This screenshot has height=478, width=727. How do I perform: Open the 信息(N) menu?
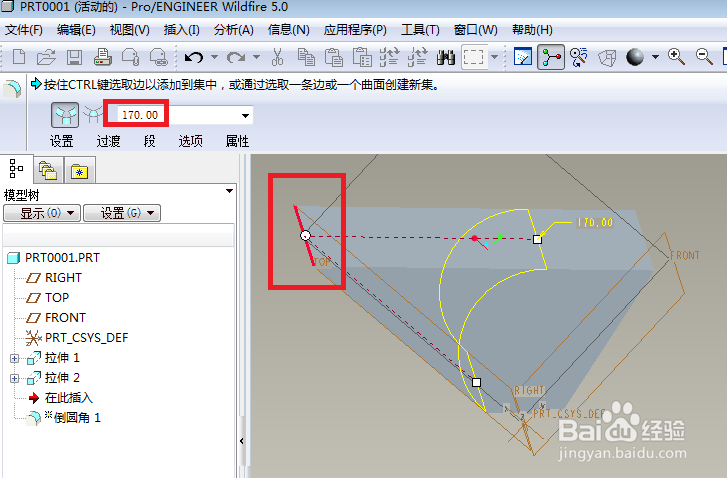point(288,30)
